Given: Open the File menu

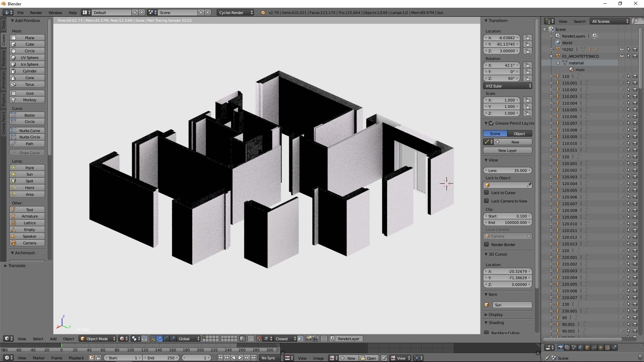Looking at the screenshot, I should tap(20, 13).
